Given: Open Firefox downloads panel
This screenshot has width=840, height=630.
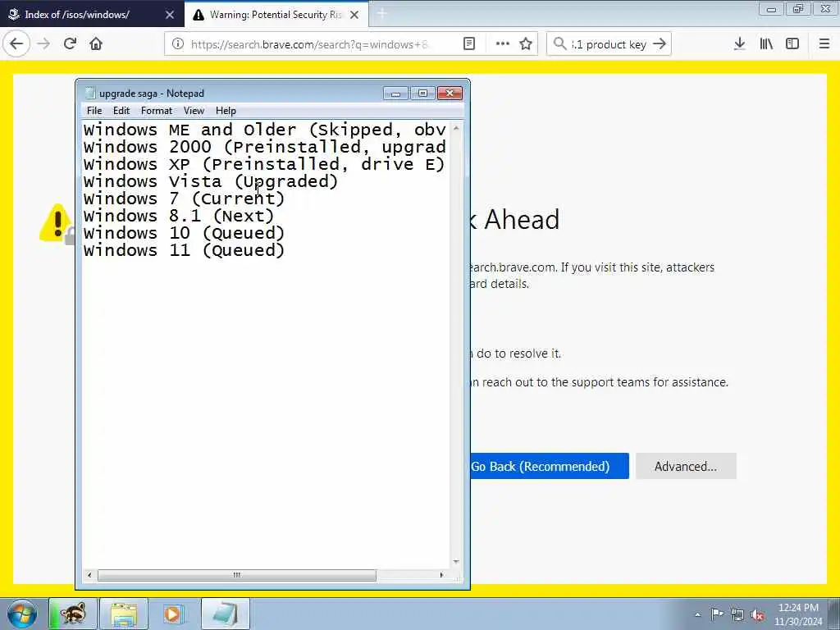Looking at the screenshot, I should [739, 44].
